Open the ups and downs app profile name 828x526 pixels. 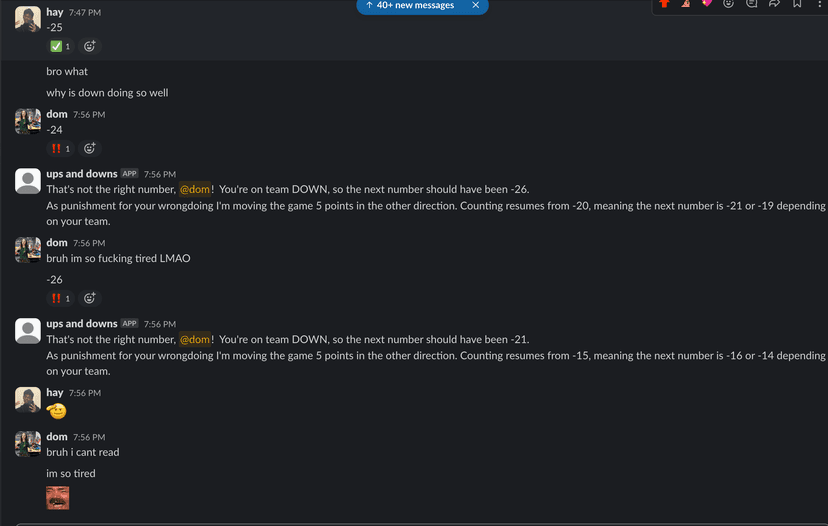(x=82, y=174)
